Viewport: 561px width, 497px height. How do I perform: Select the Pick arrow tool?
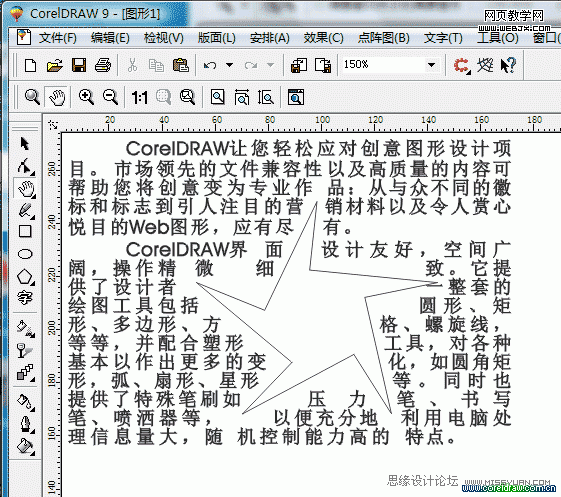click(x=25, y=143)
